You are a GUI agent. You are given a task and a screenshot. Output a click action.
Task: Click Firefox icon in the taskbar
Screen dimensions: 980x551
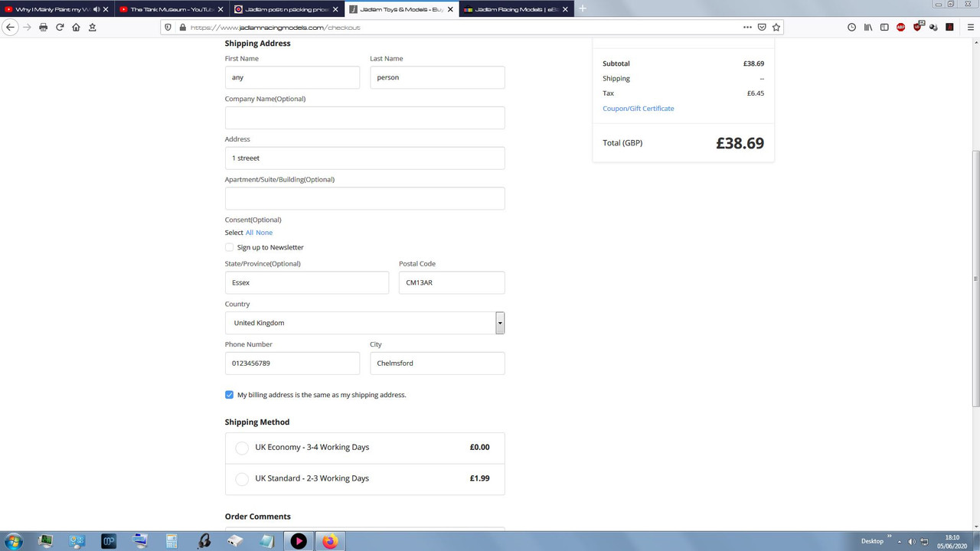330,541
